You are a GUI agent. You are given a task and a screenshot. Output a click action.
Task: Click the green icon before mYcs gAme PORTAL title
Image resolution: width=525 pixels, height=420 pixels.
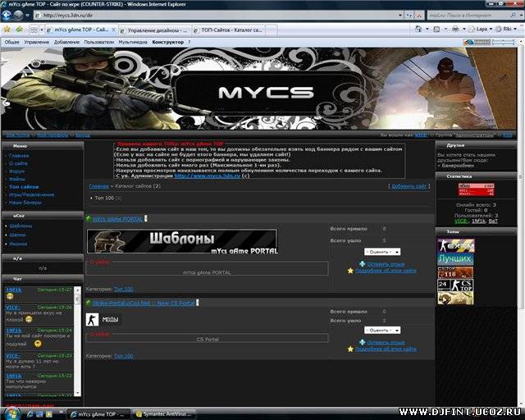pos(89,220)
